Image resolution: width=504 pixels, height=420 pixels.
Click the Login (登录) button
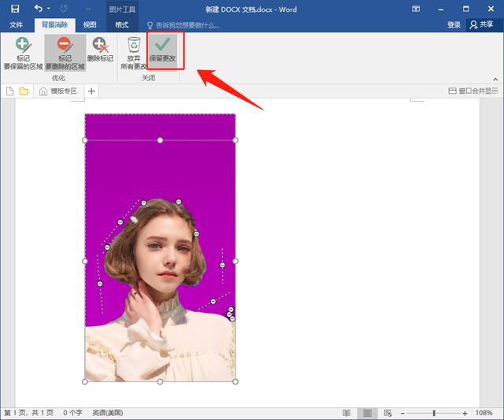click(454, 25)
